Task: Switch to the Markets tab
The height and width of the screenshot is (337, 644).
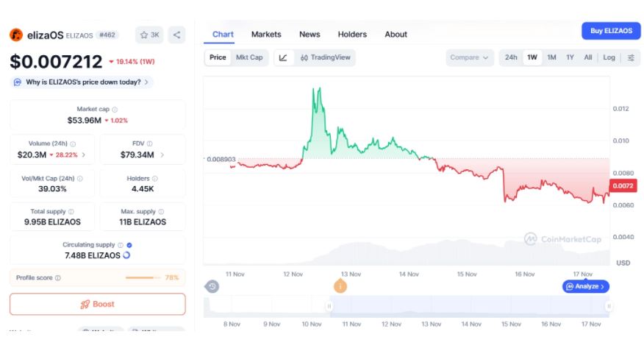Action: click(x=266, y=34)
